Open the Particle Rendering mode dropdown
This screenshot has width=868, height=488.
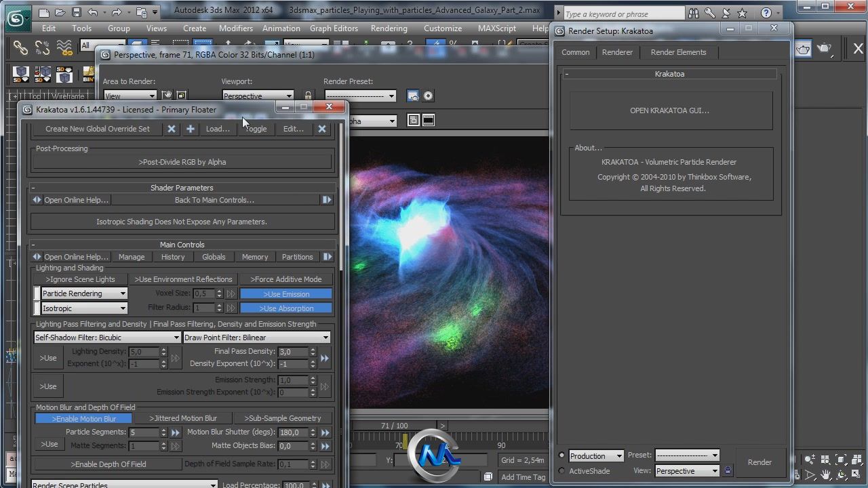click(x=84, y=293)
